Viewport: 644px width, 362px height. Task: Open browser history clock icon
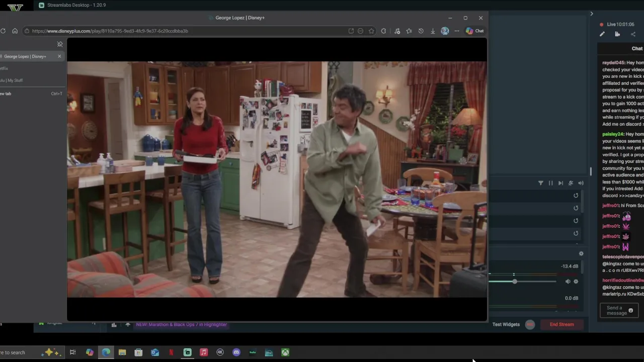[421, 31]
